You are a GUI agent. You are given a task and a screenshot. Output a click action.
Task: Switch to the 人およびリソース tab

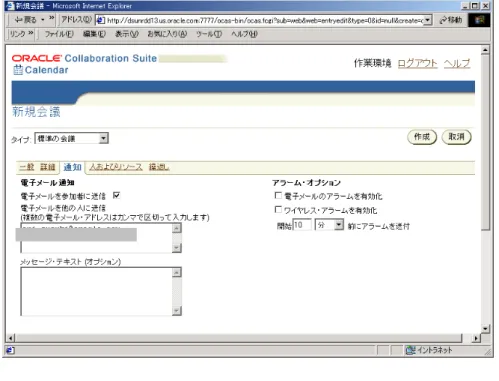tap(116, 167)
